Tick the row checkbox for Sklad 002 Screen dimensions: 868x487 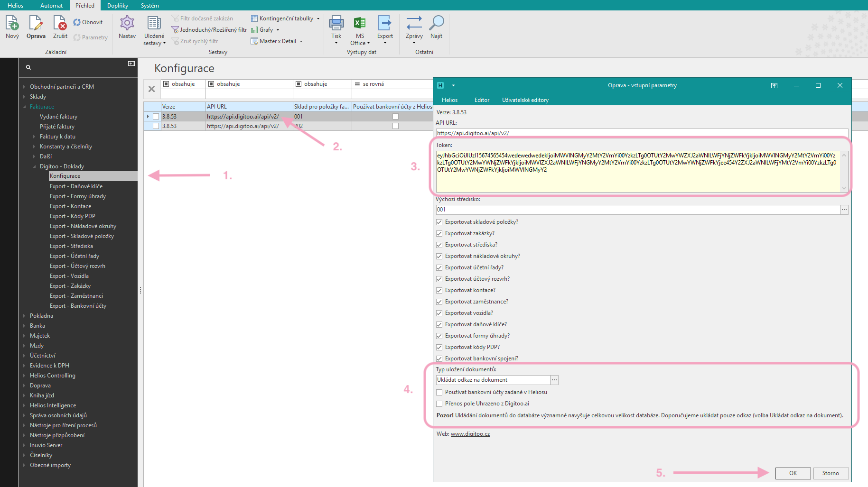(156, 126)
